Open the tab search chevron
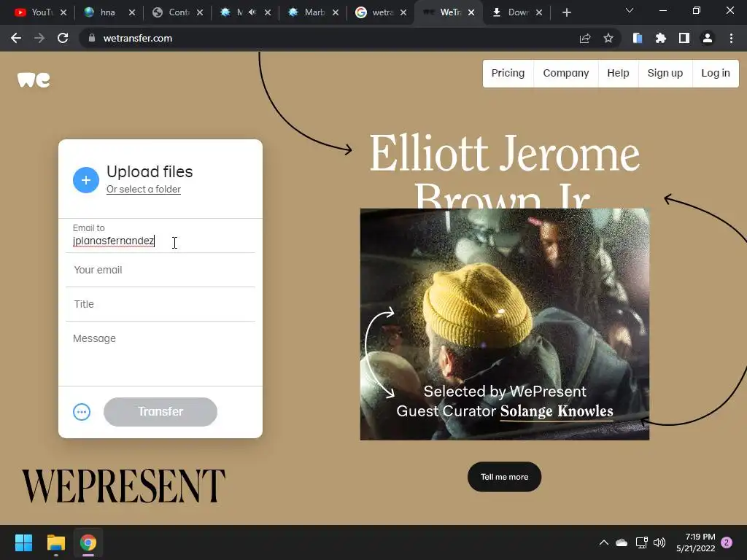Screen dimensions: 747x560 click(x=630, y=10)
